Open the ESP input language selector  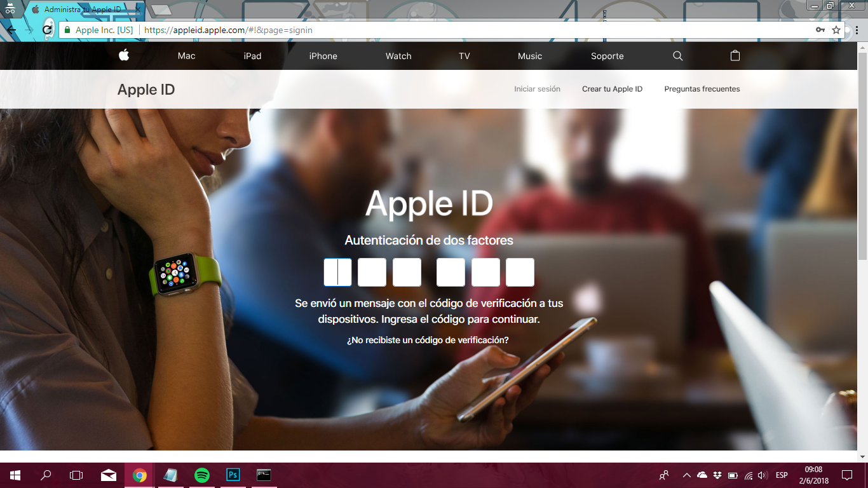click(782, 475)
